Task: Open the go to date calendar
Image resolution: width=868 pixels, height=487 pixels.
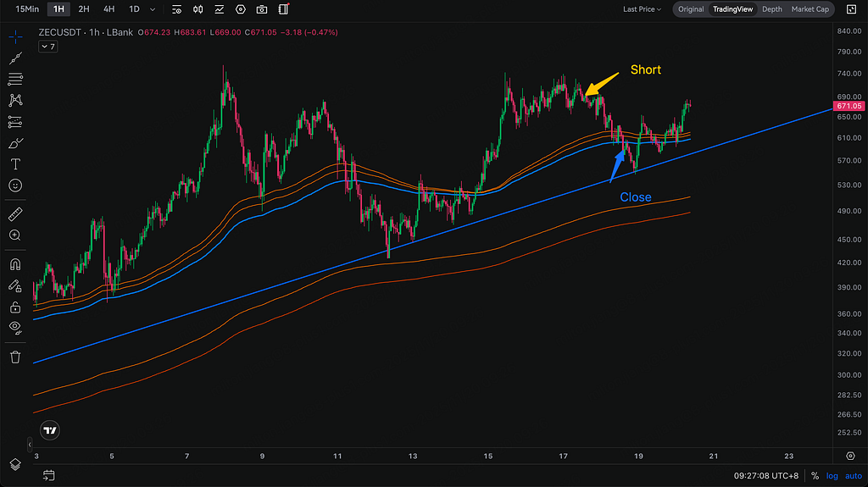Action: [48, 475]
